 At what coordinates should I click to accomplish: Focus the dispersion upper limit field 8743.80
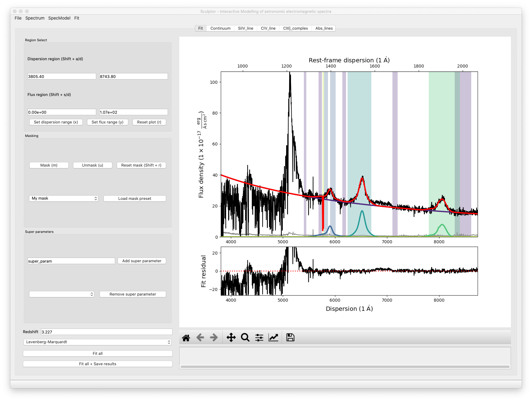133,76
